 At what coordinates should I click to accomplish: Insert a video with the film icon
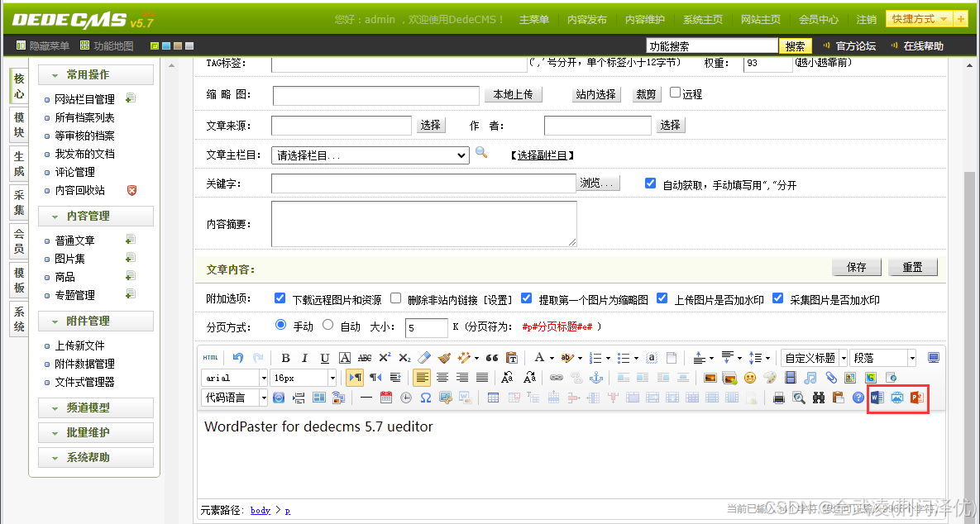point(791,378)
